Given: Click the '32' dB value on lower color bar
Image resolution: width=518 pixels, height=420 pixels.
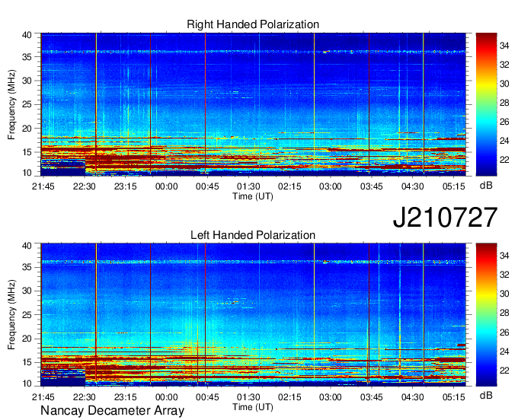Looking at the screenshot, I should [x=504, y=275].
